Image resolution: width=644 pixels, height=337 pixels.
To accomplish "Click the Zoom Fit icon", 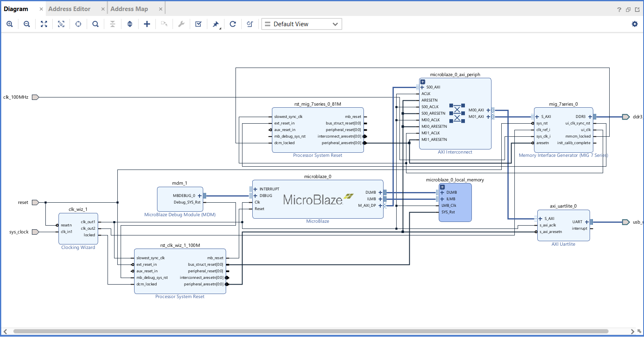I will [x=44, y=24].
